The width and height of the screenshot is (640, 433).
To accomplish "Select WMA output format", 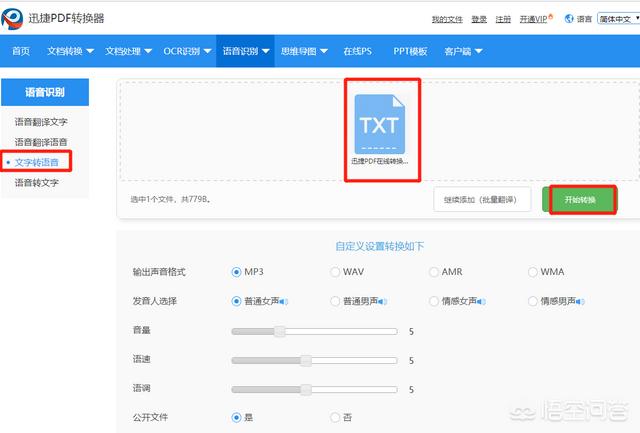I will tap(533, 272).
